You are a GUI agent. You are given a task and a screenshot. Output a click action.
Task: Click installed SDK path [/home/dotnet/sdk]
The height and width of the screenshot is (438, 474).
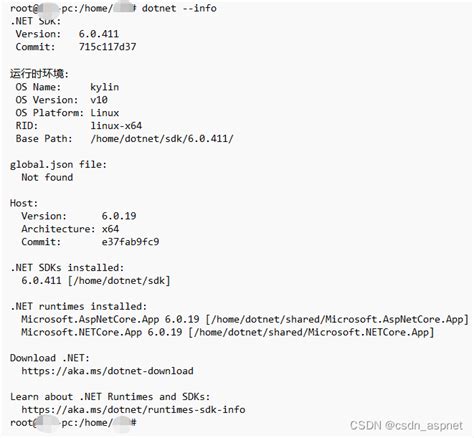click(x=119, y=281)
